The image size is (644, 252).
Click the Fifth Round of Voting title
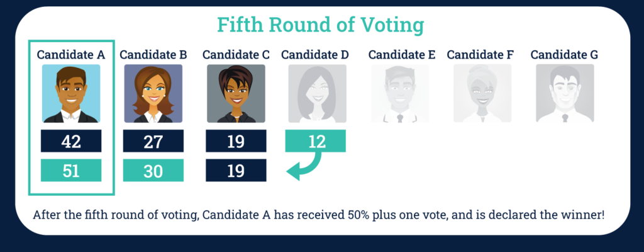coord(321,26)
